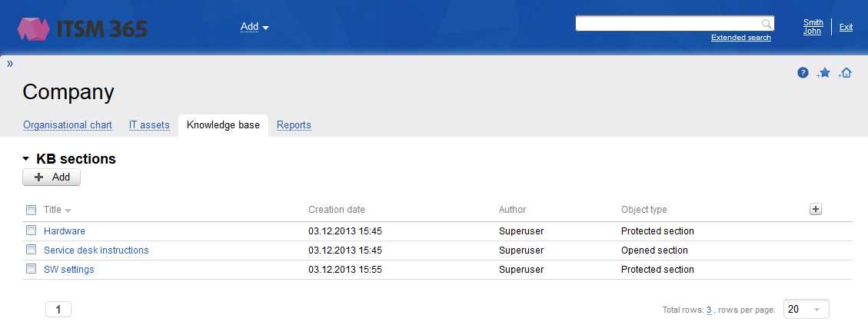868x335 pixels.
Task: Click the ITSM 365 logo
Action: (82, 29)
